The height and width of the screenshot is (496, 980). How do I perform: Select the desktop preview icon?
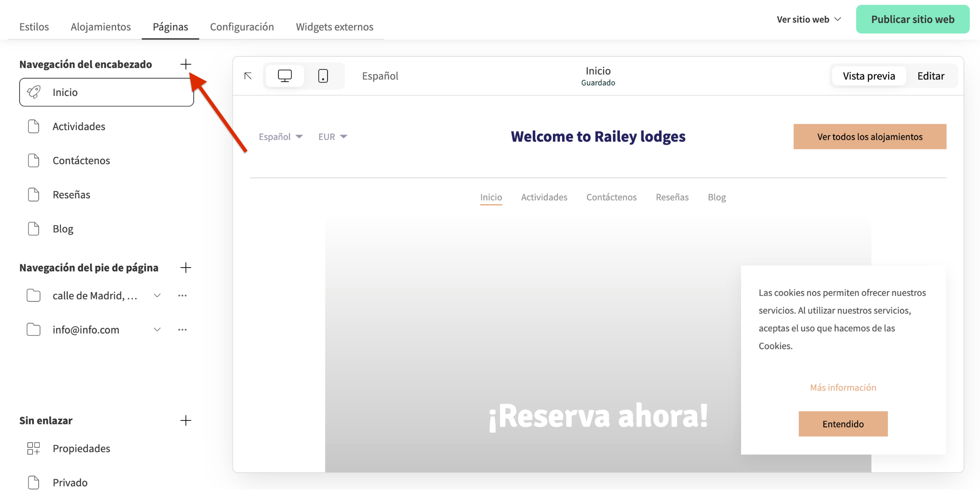click(x=285, y=76)
